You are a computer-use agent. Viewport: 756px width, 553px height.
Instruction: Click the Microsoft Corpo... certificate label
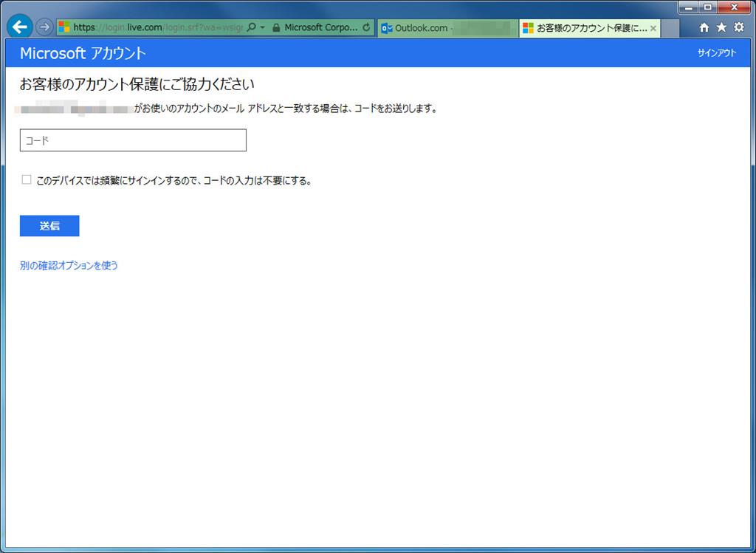(321, 27)
